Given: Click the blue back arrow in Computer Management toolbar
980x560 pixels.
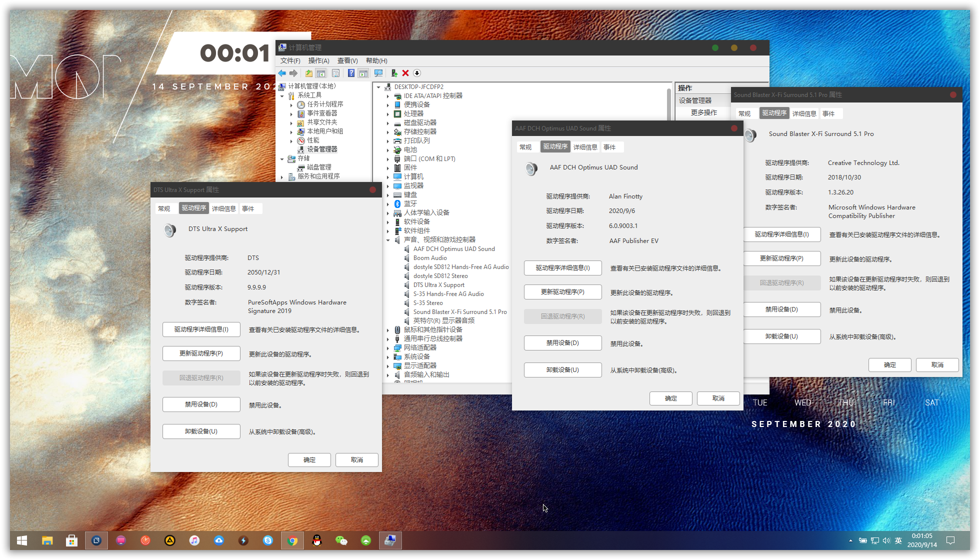Looking at the screenshot, I should [x=282, y=73].
